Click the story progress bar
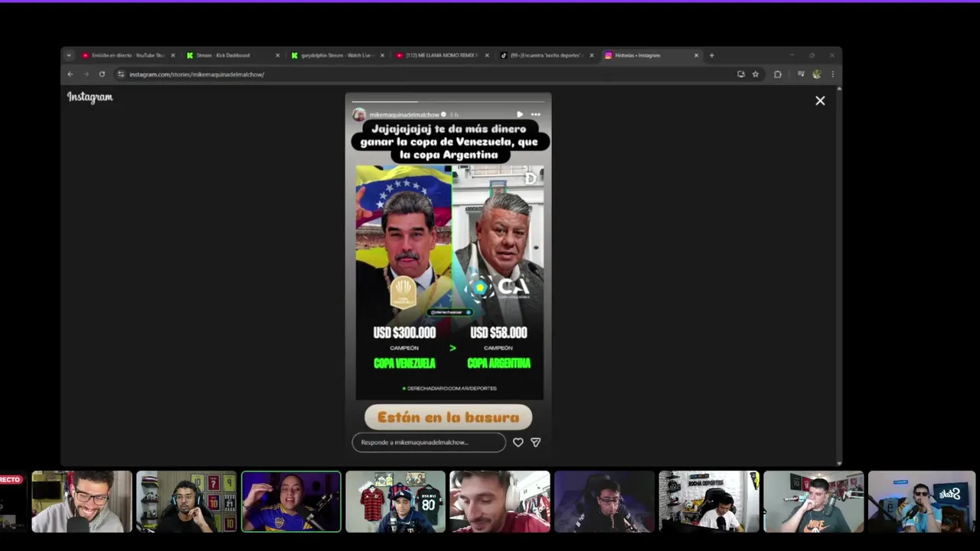The width and height of the screenshot is (980, 551). pos(448,101)
